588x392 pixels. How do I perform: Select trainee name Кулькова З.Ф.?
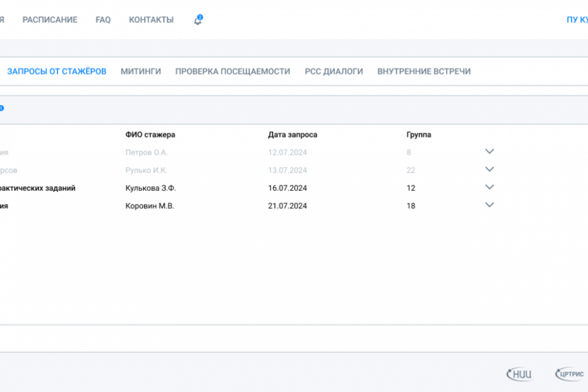pos(150,188)
